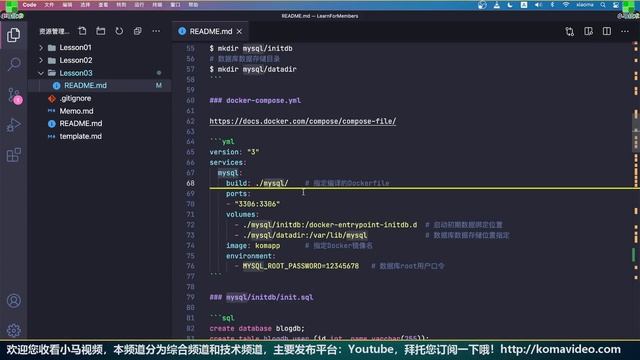Screen dimensions: 640x360
Task: Click line number 68 in the gutter
Action: 191,183
